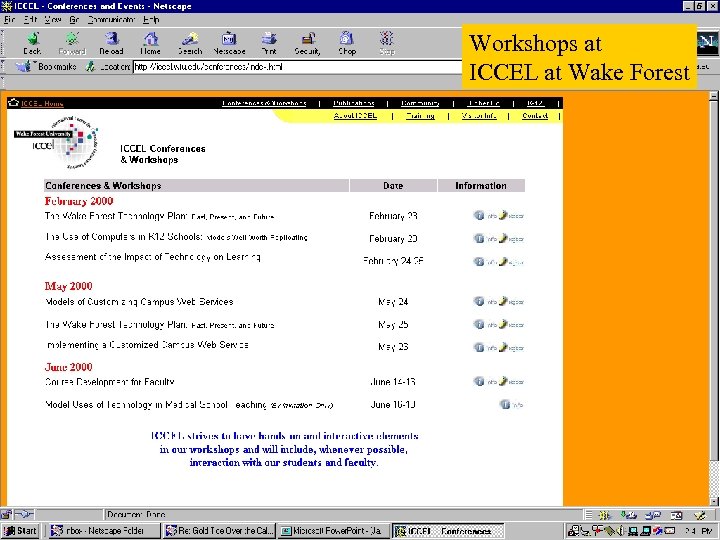Click the Stop toolbar icon

click(x=387, y=43)
